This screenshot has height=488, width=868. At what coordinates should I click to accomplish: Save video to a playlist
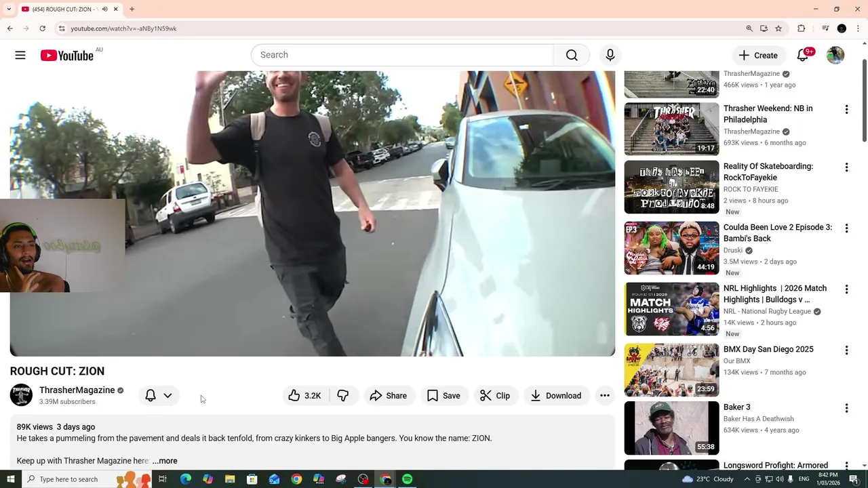tap(443, 396)
